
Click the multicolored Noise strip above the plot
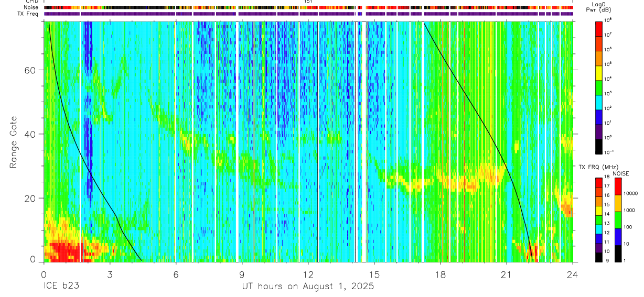308,7
